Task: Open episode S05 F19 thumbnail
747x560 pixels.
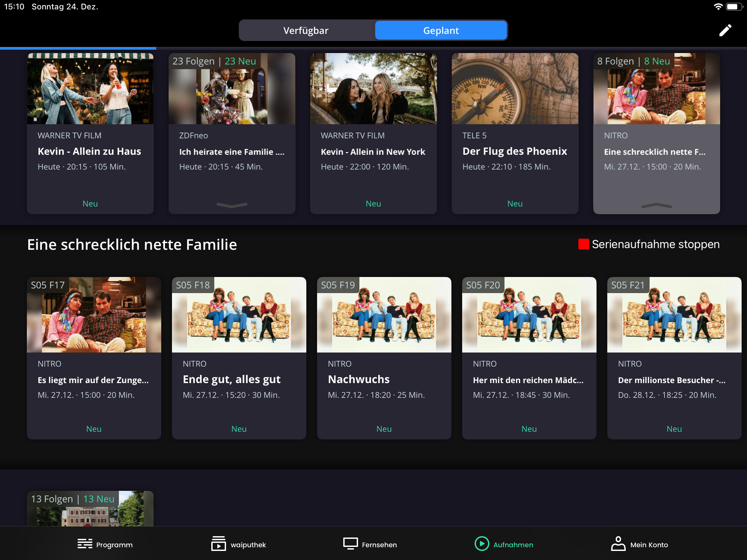Action: tap(384, 315)
